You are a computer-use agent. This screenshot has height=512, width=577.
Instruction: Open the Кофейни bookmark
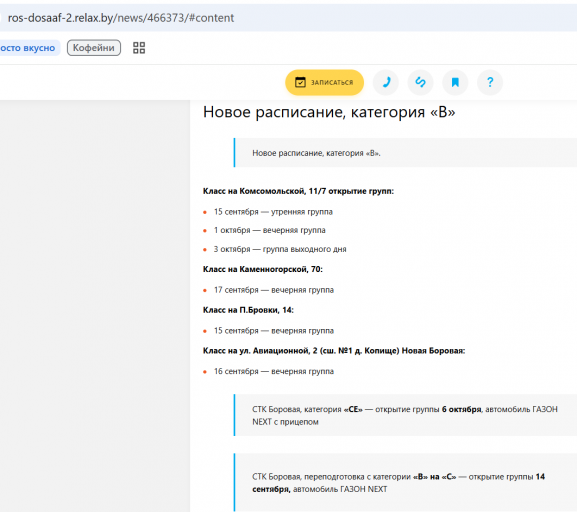pos(93,48)
